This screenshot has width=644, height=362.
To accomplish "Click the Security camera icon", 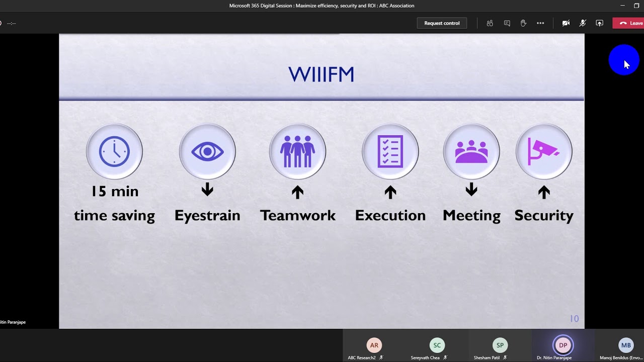I will point(544,151).
